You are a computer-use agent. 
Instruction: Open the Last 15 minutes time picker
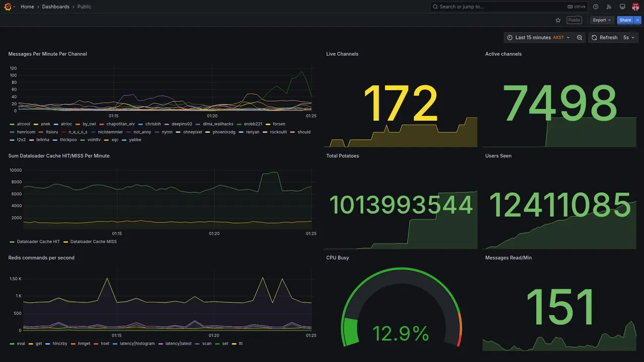538,38
